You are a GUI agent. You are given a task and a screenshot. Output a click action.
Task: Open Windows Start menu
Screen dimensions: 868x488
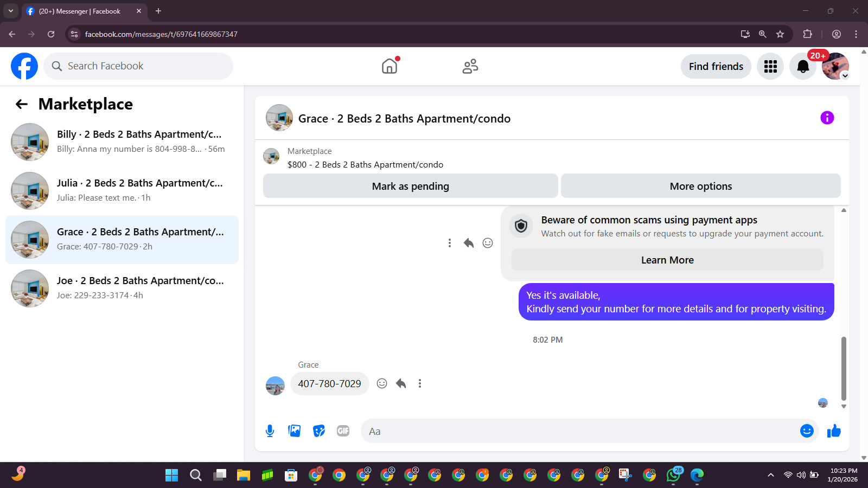172,475
